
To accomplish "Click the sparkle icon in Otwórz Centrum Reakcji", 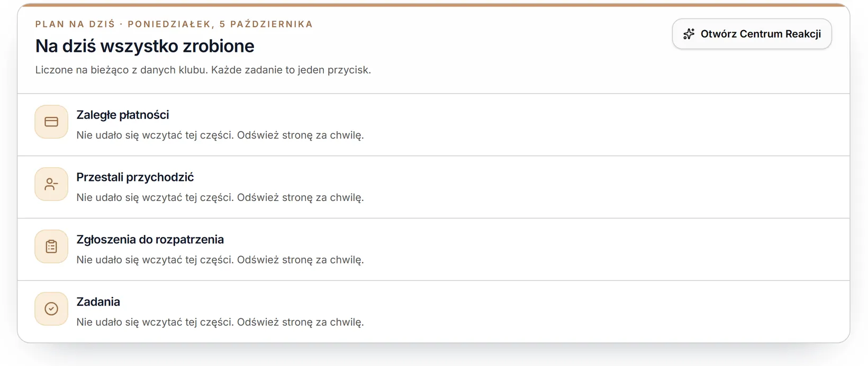I will pyautogui.click(x=689, y=34).
